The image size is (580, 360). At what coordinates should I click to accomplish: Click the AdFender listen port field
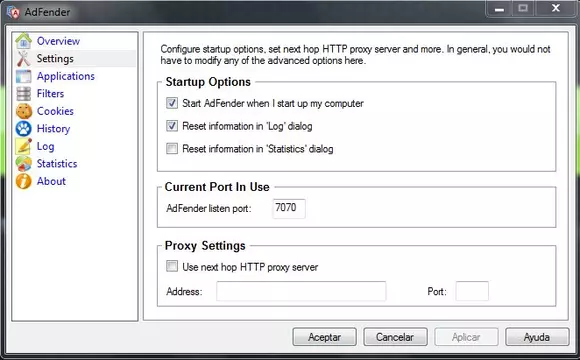[289, 208]
